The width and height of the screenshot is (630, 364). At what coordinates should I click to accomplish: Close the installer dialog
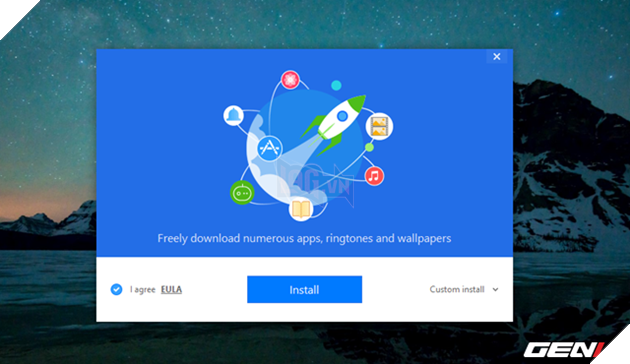[x=497, y=57]
